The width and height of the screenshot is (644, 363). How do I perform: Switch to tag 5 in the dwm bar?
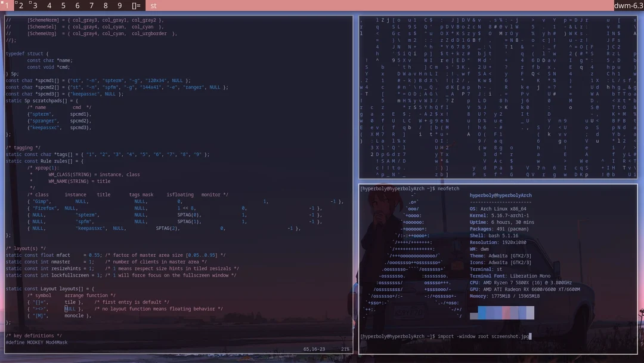point(63,6)
